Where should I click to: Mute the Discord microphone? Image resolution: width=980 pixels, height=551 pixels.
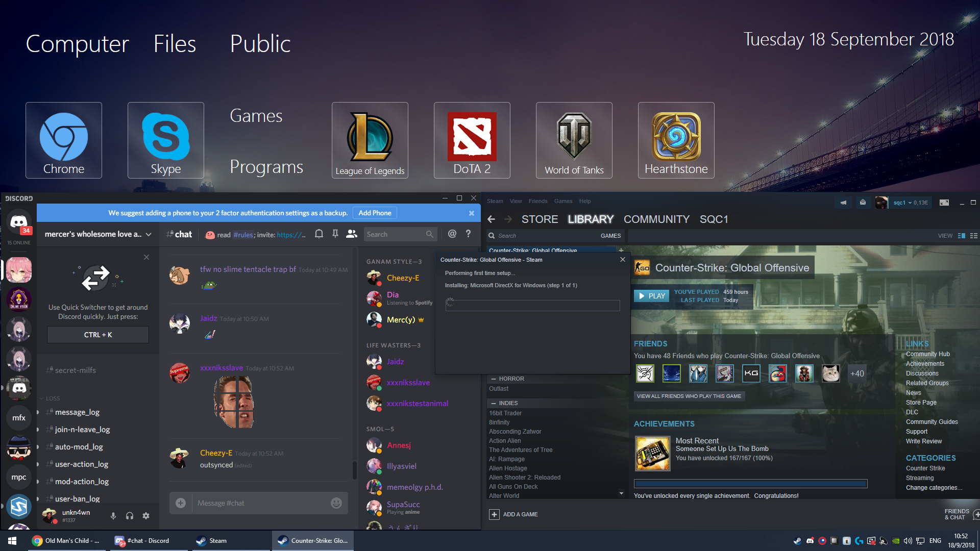pos(113,516)
